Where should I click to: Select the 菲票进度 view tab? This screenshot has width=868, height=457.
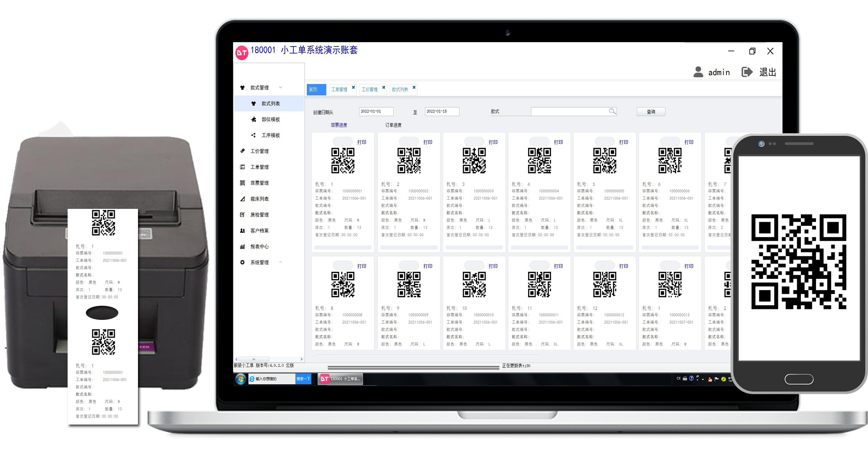pyautogui.click(x=339, y=125)
